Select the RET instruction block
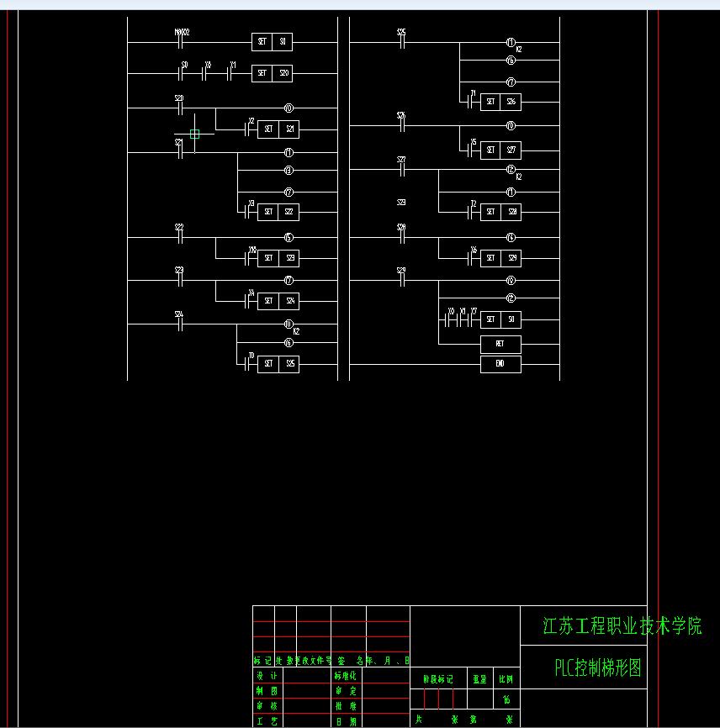Viewport: 720px width, 728px height. pos(501,344)
